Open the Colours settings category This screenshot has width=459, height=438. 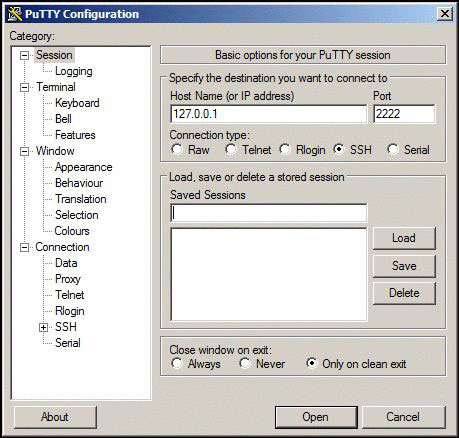point(72,231)
